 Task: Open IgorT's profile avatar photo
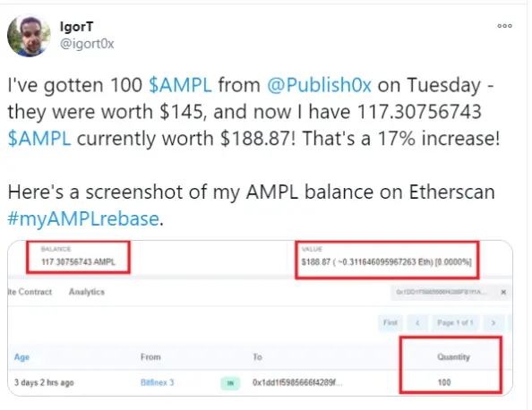point(29,36)
